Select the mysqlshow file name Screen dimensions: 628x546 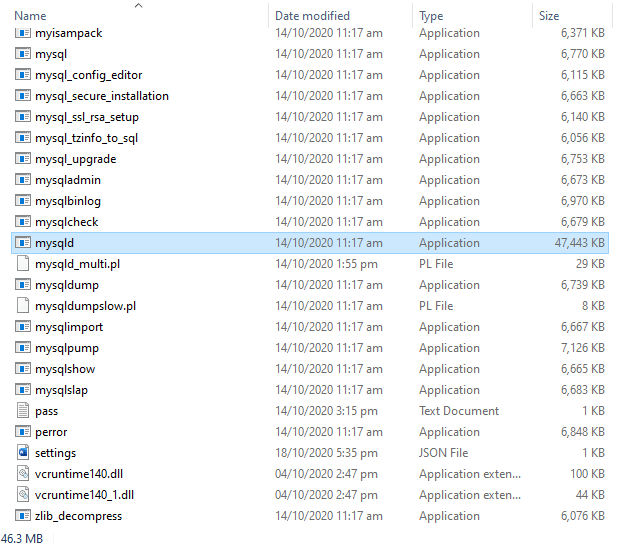point(65,369)
